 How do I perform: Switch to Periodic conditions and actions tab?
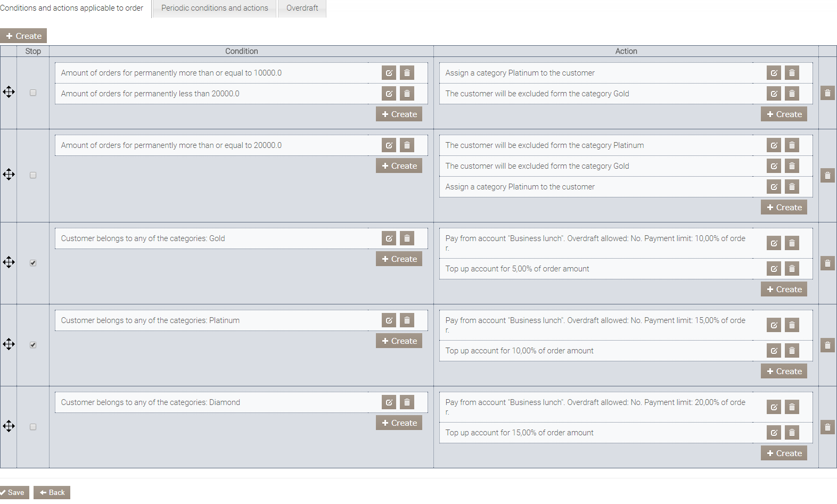click(215, 8)
